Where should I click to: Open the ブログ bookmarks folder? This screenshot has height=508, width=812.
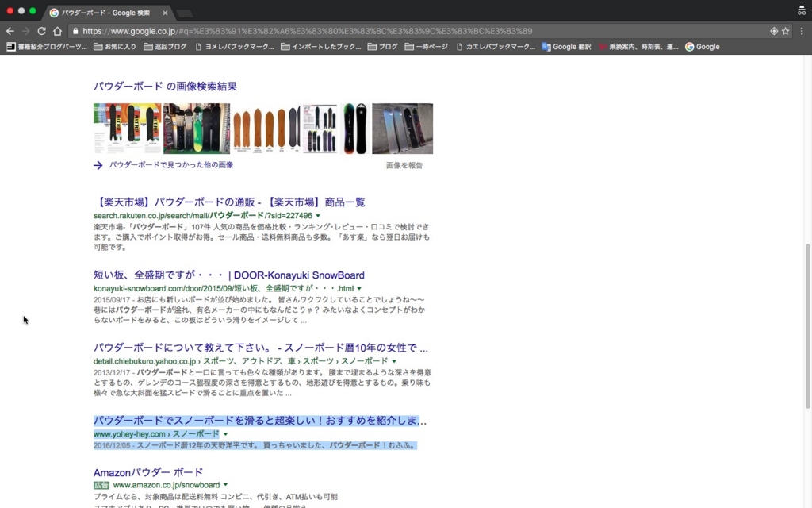383,47
